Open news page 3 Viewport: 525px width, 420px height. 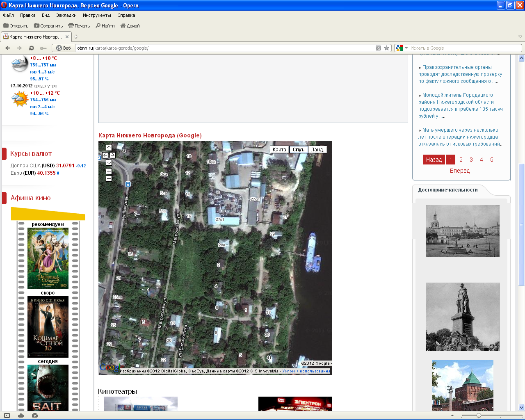[x=471, y=160]
